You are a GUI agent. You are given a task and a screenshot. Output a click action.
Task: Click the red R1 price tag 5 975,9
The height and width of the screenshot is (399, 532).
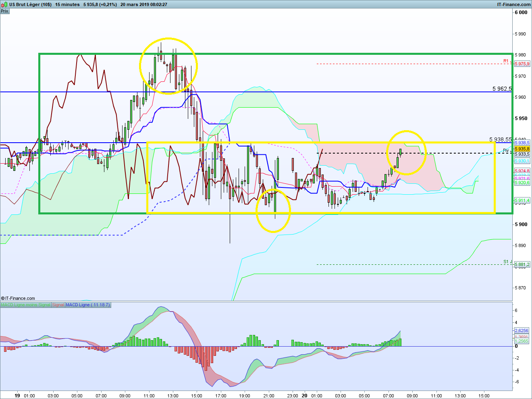[x=522, y=64]
